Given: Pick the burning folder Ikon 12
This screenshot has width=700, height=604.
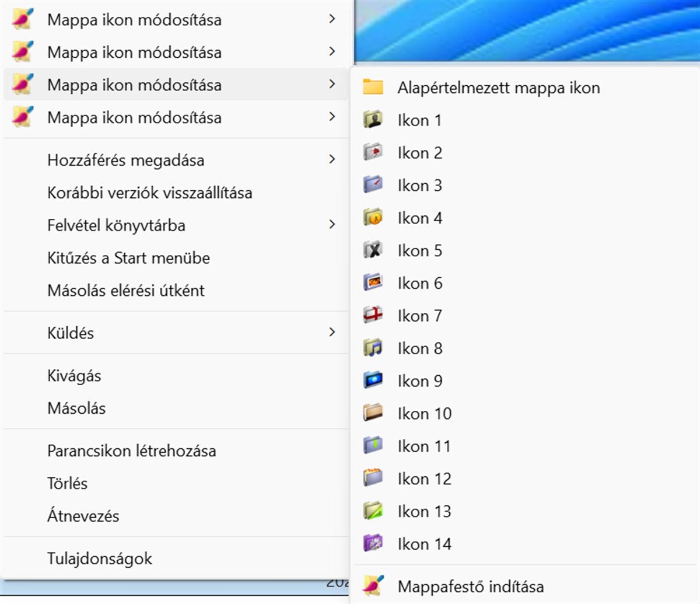Looking at the screenshot, I should pos(423,479).
